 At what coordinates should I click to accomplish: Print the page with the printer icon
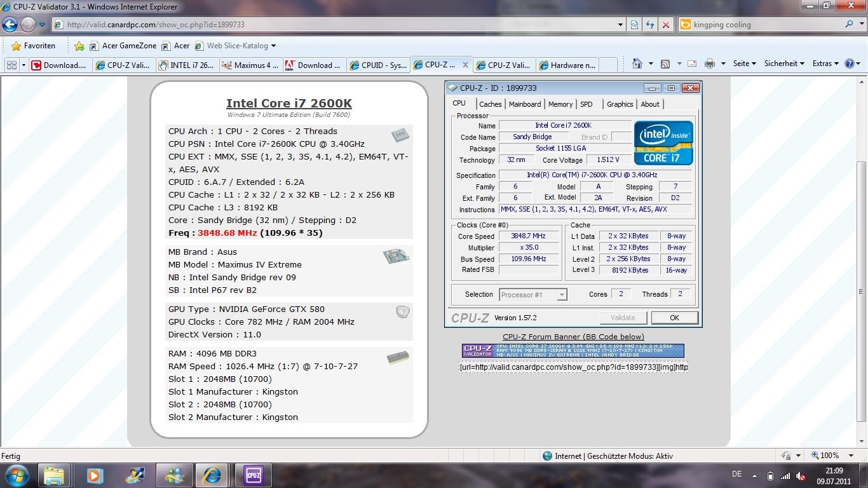click(x=710, y=64)
